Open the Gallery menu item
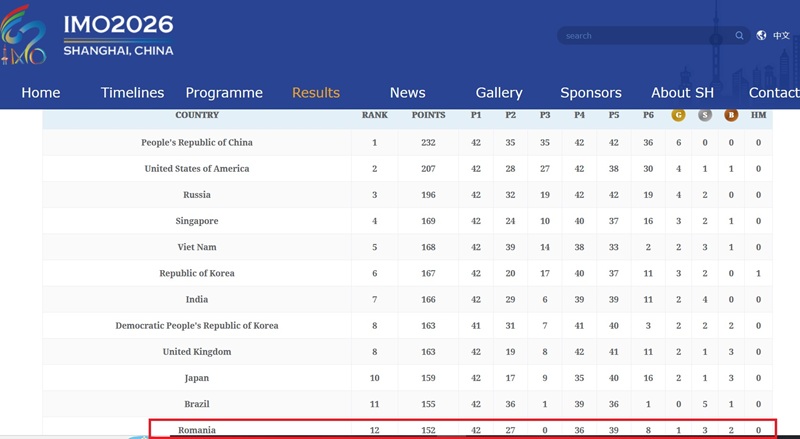This screenshot has width=800, height=439. pyautogui.click(x=499, y=93)
